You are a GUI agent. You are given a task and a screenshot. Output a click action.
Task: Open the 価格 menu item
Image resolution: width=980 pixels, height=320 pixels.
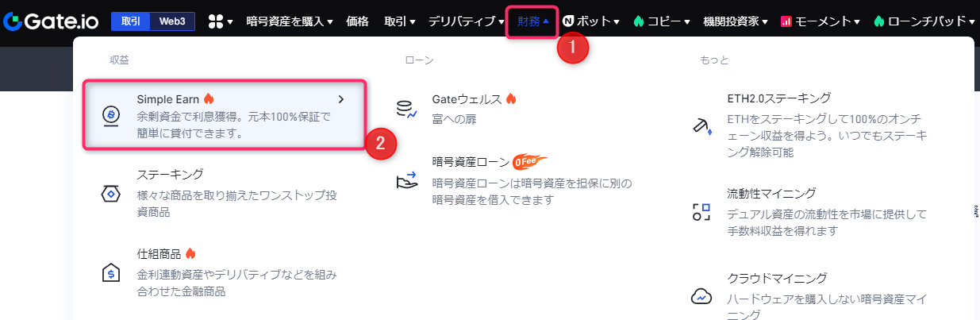click(358, 21)
